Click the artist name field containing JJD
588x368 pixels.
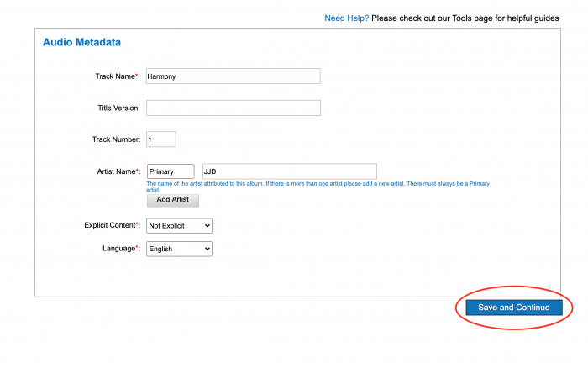pyautogui.click(x=289, y=171)
